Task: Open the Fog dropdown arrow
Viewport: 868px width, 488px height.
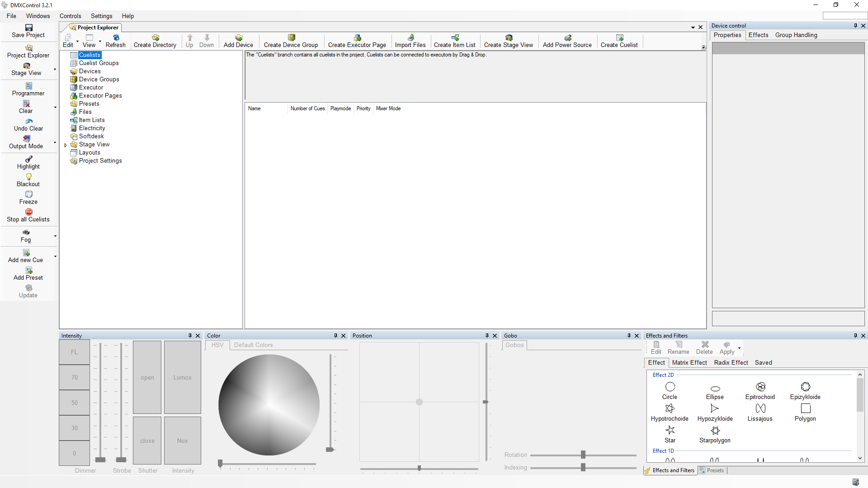Action: 55,236
